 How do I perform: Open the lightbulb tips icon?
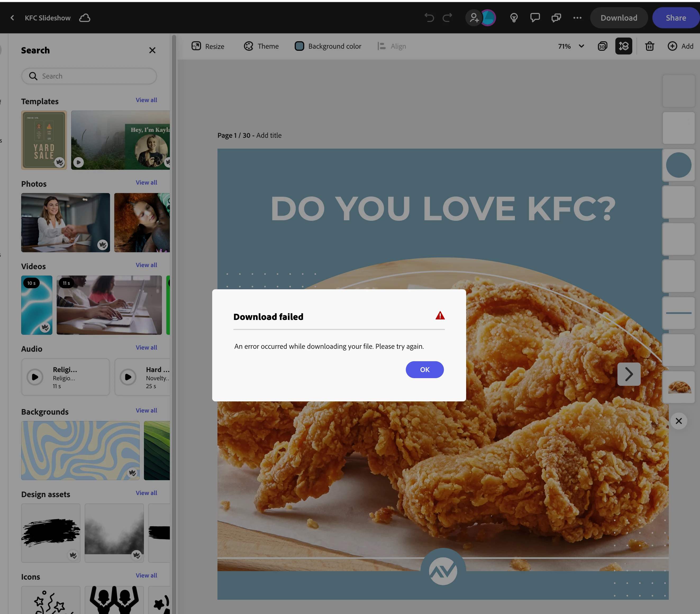click(x=514, y=18)
